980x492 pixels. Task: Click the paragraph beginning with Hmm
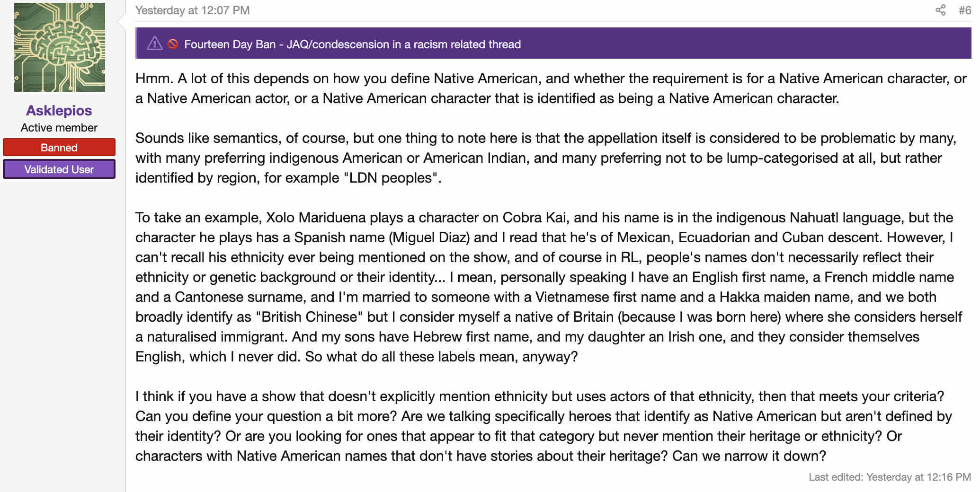coord(551,88)
